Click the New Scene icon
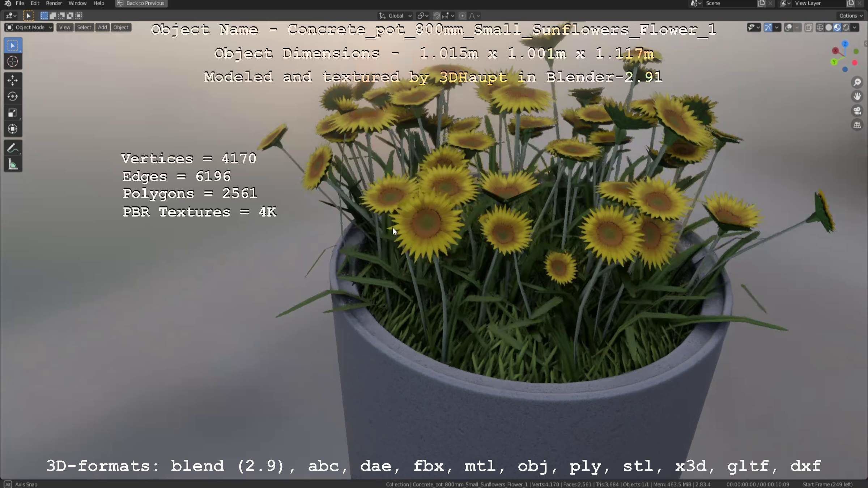The width and height of the screenshot is (868, 488). 761,4
